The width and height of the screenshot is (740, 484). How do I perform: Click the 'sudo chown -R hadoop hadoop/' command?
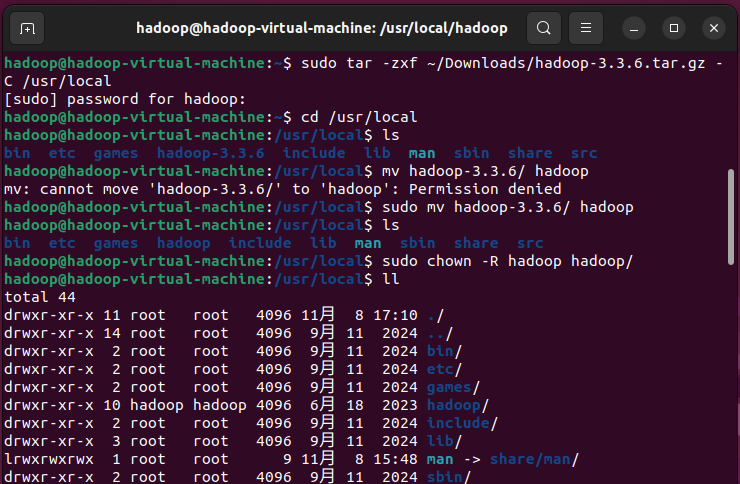[x=507, y=261]
